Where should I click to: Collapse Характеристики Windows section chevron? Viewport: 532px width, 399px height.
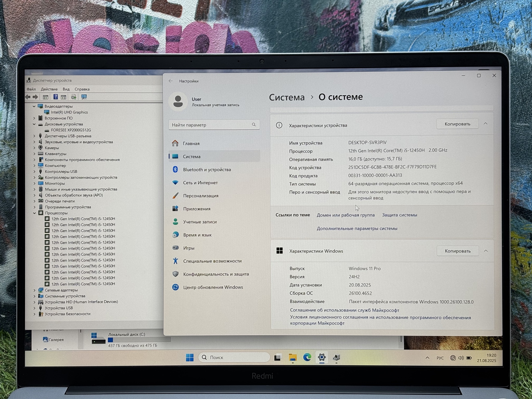486,251
